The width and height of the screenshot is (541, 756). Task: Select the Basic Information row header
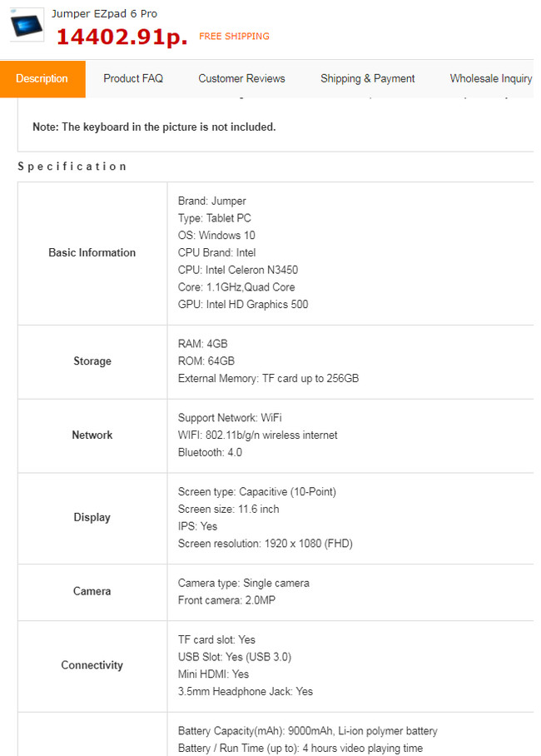pos(92,253)
